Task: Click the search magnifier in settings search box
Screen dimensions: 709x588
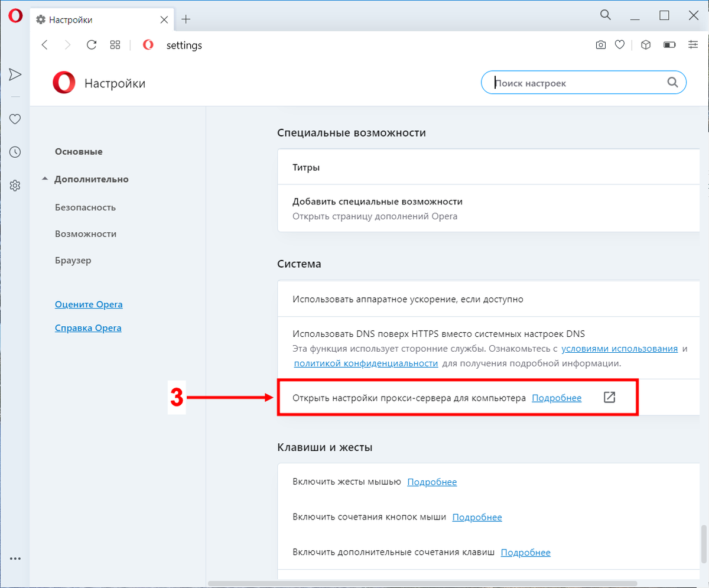Action: pyautogui.click(x=672, y=83)
